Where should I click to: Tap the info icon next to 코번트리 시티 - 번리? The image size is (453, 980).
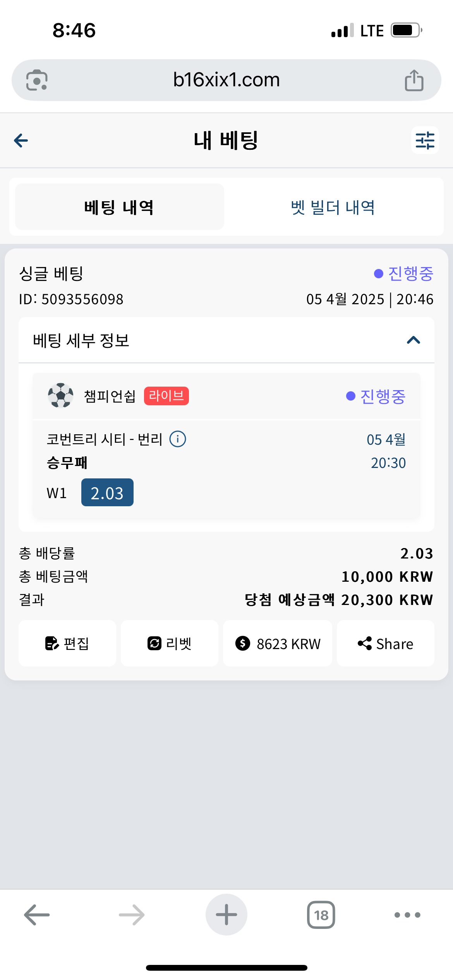[178, 439]
